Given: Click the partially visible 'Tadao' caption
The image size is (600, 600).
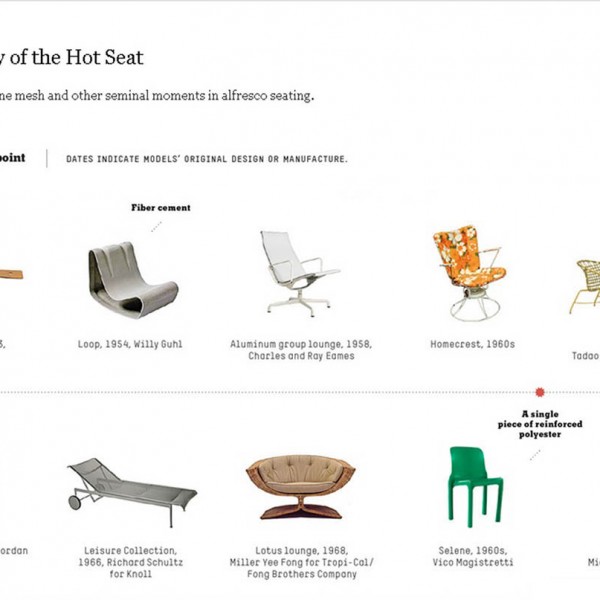Looking at the screenshot, I should point(586,355).
